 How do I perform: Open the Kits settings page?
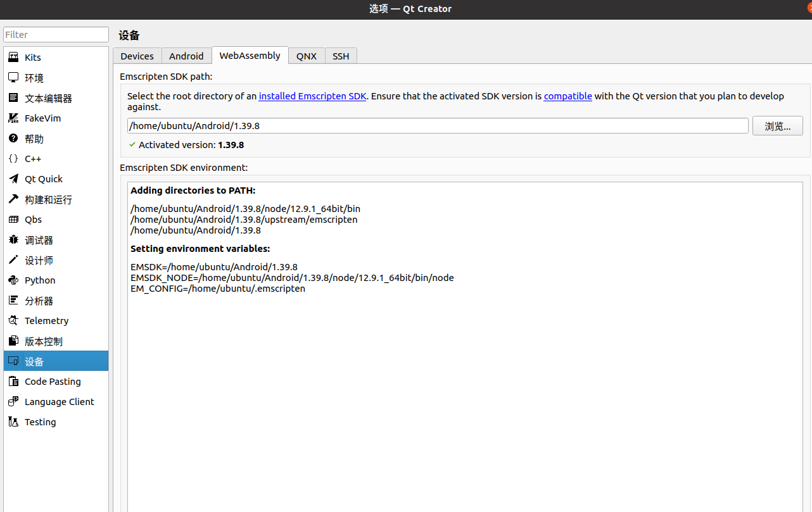click(32, 57)
